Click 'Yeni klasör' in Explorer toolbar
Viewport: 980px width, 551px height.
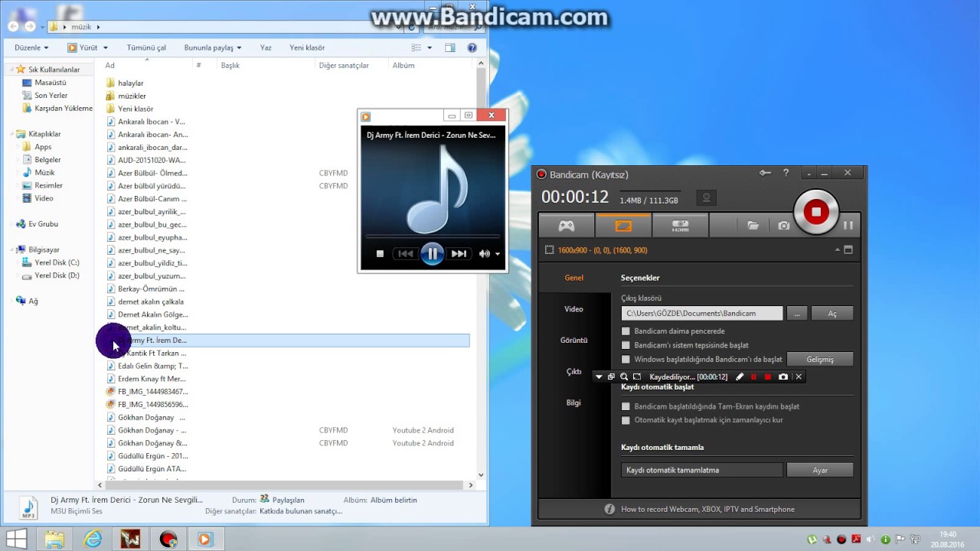click(307, 47)
